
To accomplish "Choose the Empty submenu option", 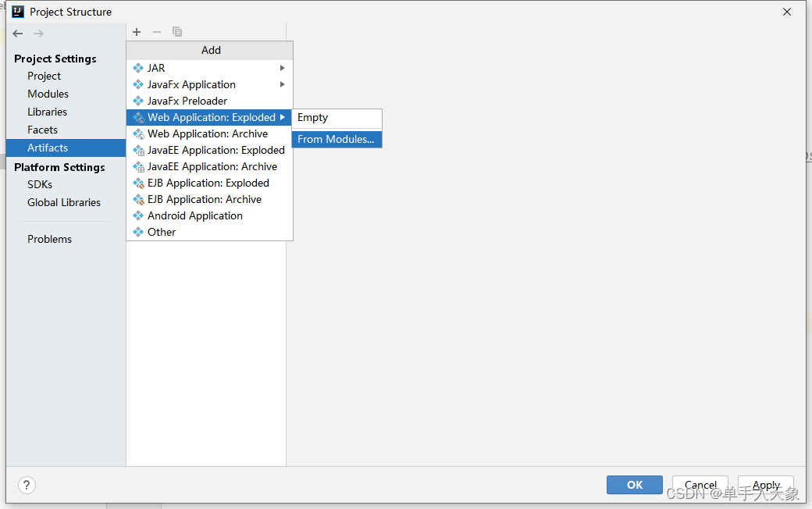I will click(313, 117).
